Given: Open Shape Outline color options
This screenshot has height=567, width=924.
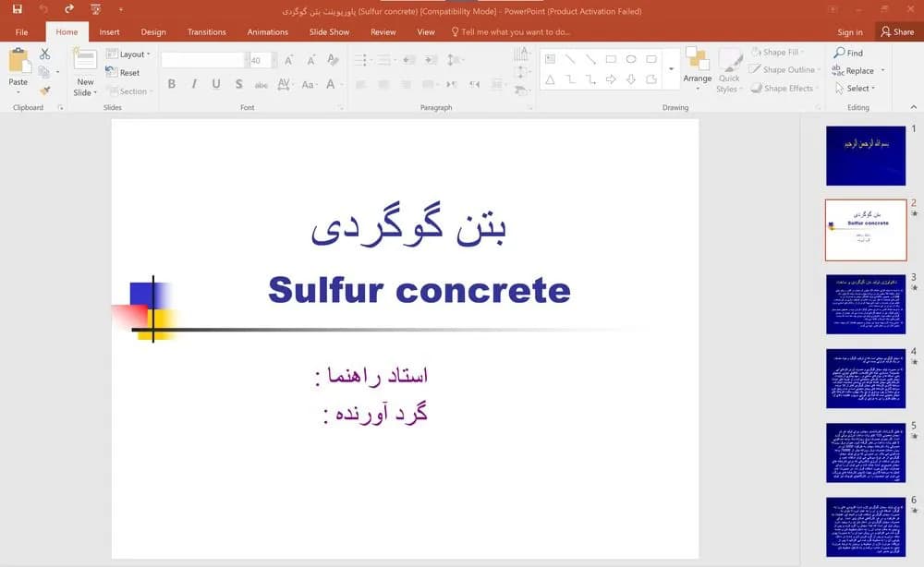Looking at the screenshot, I should 784,69.
